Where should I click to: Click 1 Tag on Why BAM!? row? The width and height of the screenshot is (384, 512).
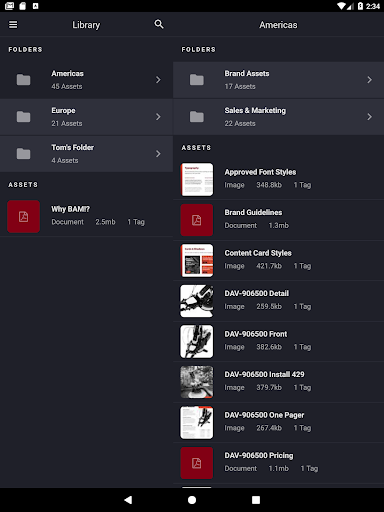coord(136,222)
